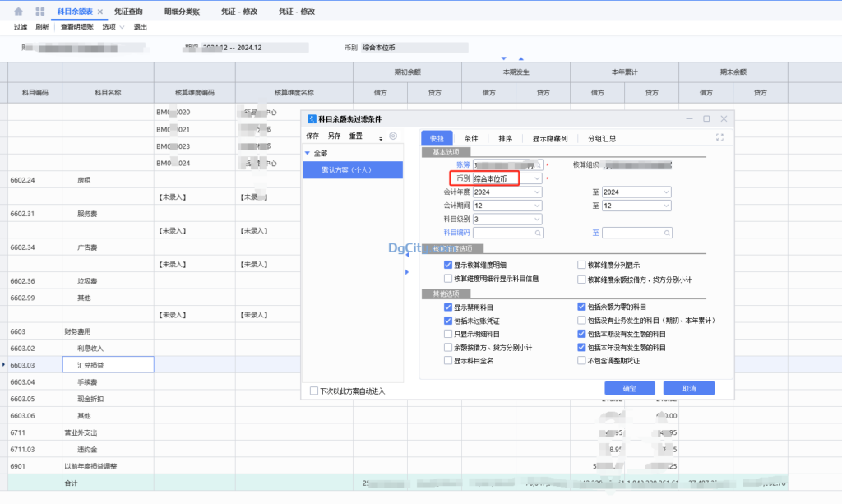Open the 会计年度 start year dropdown
Image resolution: width=842 pixels, height=504 pixels.
tap(537, 192)
